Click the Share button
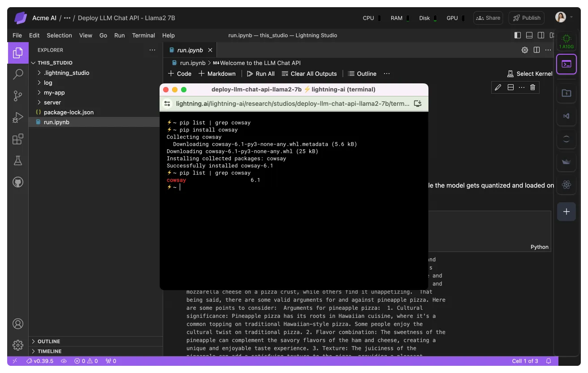Screen dimensions: 588x373 [488, 18]
